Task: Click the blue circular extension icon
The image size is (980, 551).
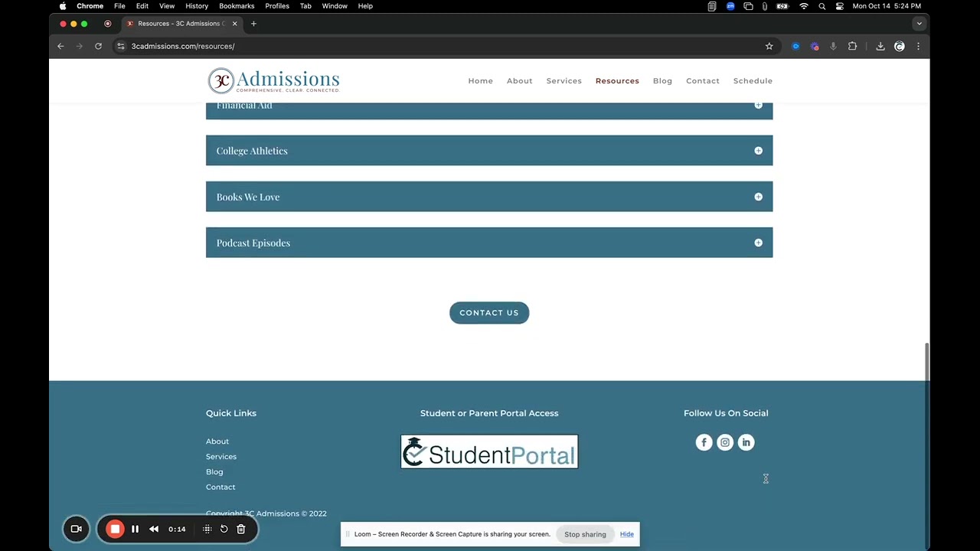Action: [795, 46]
